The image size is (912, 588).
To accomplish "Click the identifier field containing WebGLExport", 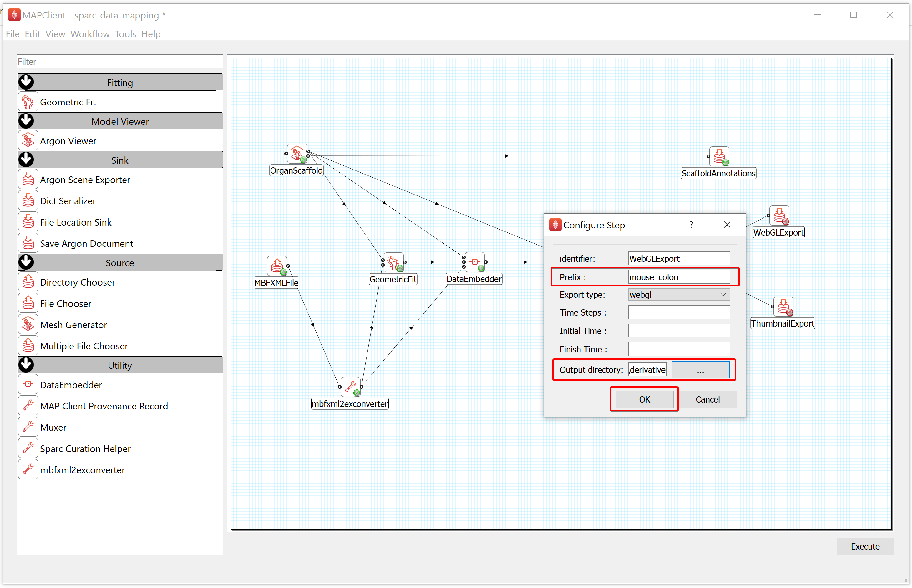I will (x=679, y=258).
